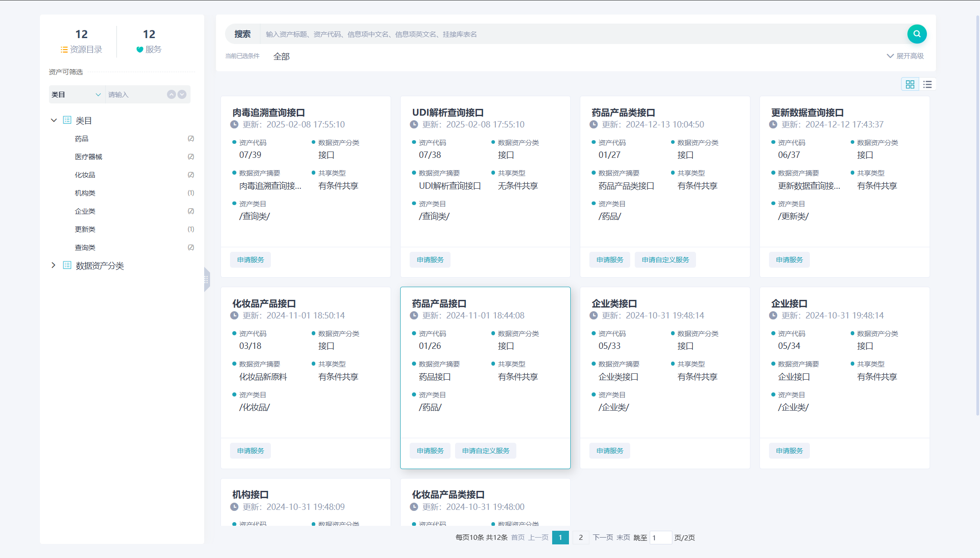Click the 下一页 next page link
This screenshot has height=558, width=980.
pos(603,538)
